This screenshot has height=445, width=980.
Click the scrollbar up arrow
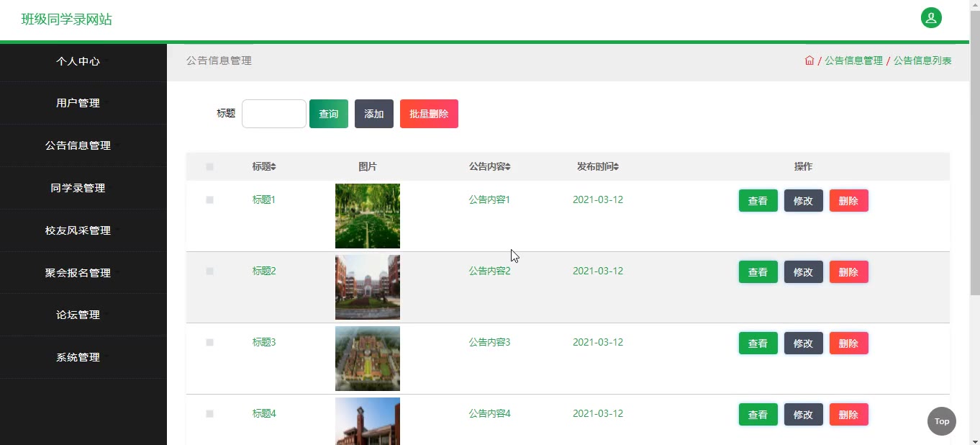(x=975, y=6)
